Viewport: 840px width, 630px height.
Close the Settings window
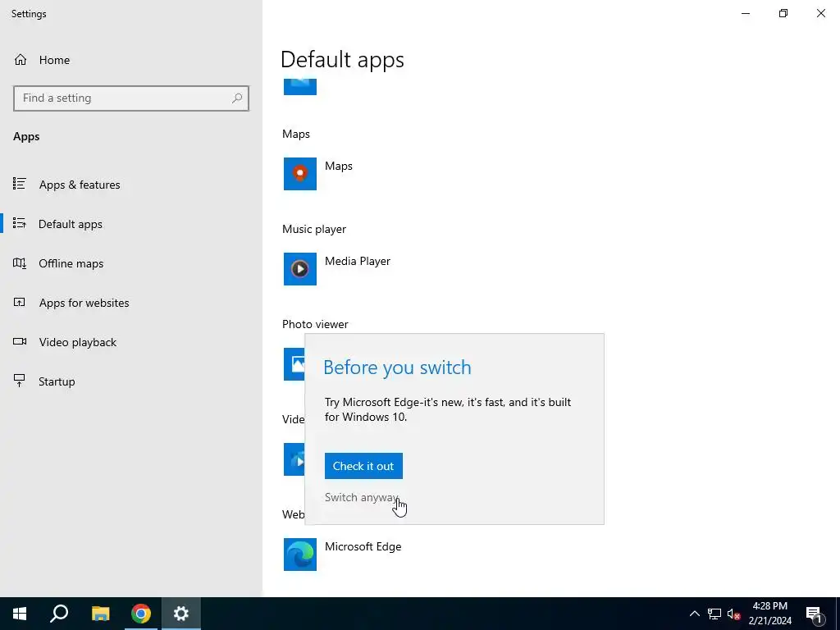pyautogui.click(x=820, y=13)
